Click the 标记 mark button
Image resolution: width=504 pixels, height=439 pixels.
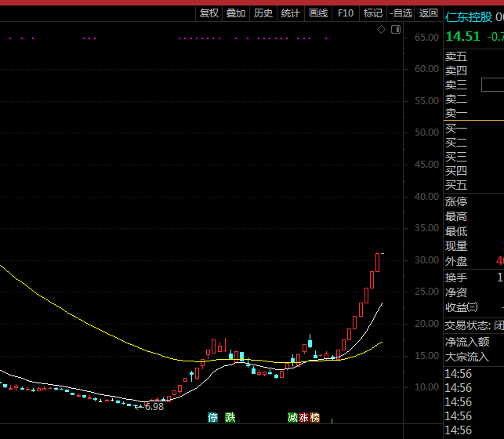[373, 13]
